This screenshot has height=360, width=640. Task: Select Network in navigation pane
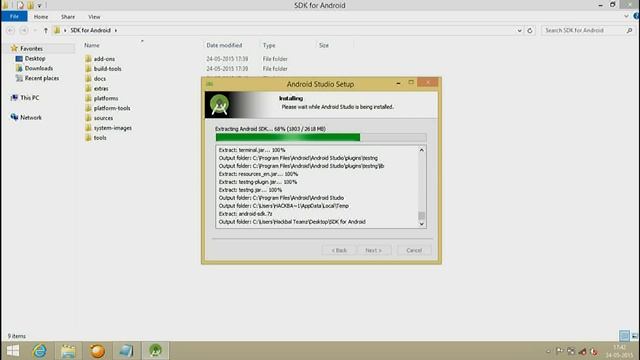click(26, 117)
